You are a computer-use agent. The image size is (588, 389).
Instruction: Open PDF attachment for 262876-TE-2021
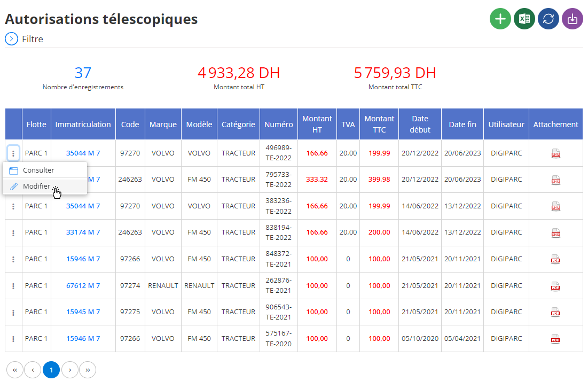[555, 286]
